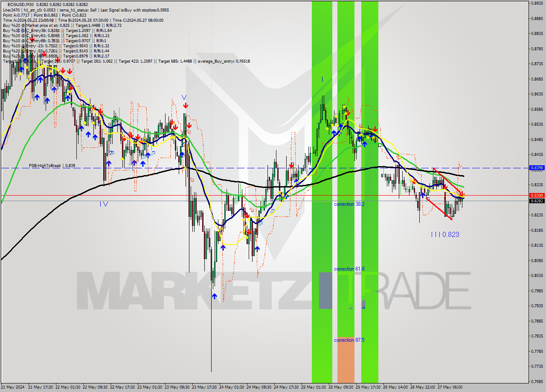Click the 'correction 38.2' label
The image size is (546, 392).
(x=349, y=204)
